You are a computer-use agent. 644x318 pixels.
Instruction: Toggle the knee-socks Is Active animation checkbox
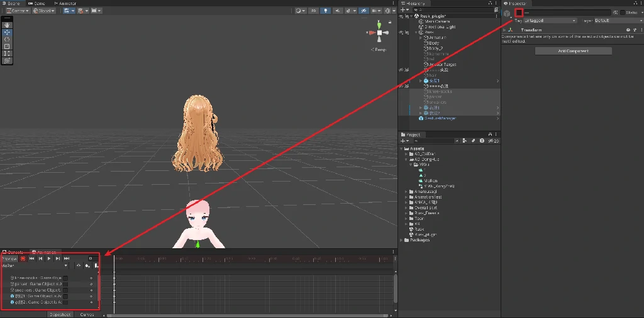pyautogui.click(x=65, y=278)
